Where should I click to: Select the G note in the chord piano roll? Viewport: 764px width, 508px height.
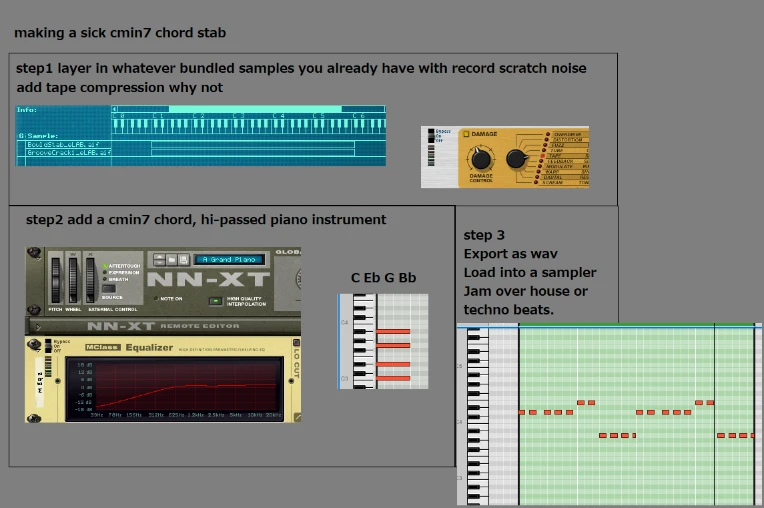(x=393, y=346)
